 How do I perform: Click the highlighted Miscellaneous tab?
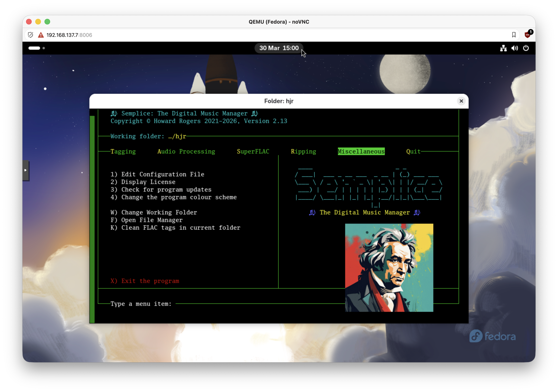361,151
